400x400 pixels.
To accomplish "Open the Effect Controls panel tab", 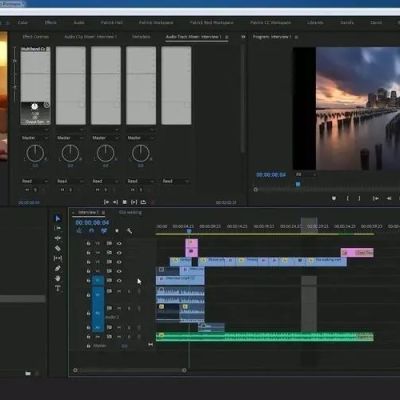I will pyautogui.click(x=36, y=37).
